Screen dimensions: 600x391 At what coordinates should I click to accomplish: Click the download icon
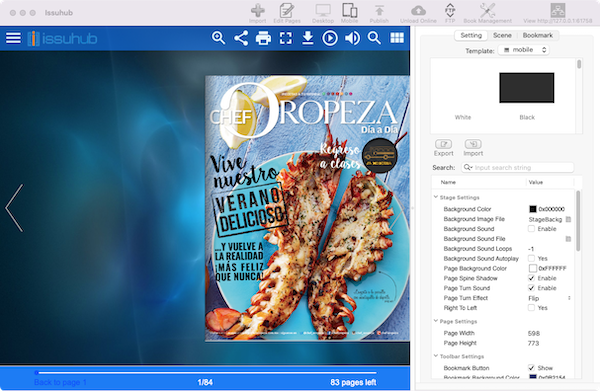(x=308, y=38)
